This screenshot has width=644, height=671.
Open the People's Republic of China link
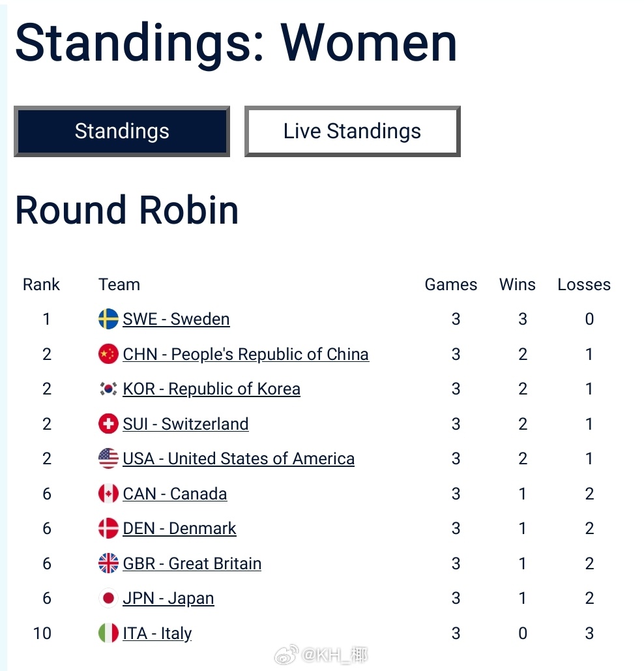pos(246,354)
